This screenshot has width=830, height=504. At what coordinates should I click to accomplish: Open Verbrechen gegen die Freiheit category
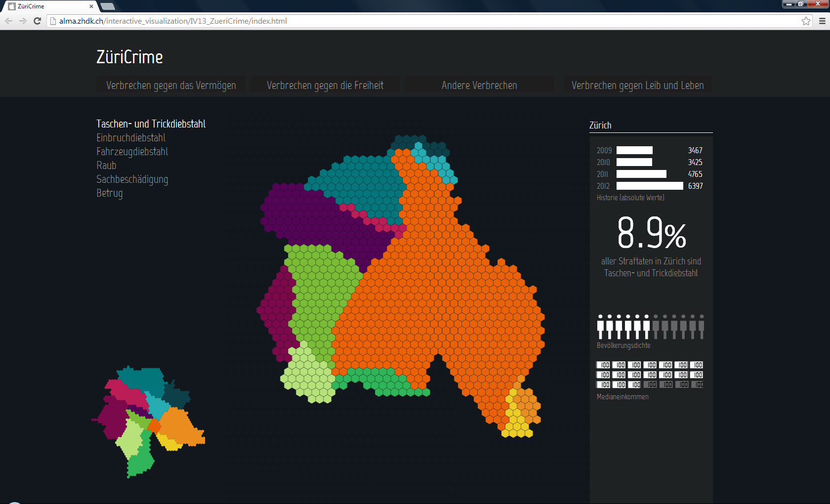click(325, 85)
